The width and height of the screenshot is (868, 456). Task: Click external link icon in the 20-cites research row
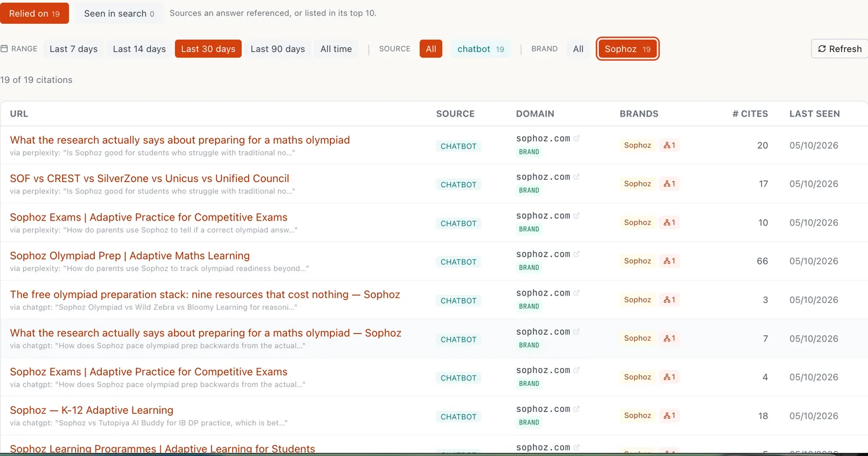click(x=577, y=139)
